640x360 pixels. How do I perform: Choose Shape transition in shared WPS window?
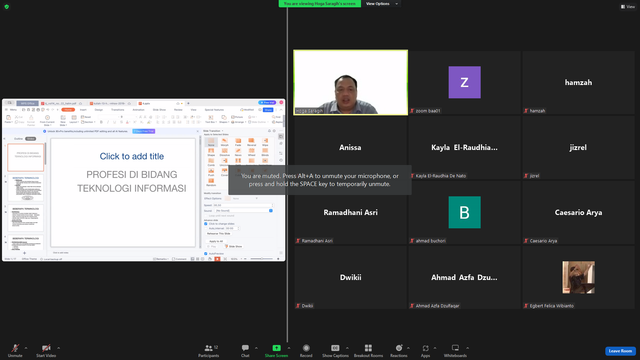point(211,152)
